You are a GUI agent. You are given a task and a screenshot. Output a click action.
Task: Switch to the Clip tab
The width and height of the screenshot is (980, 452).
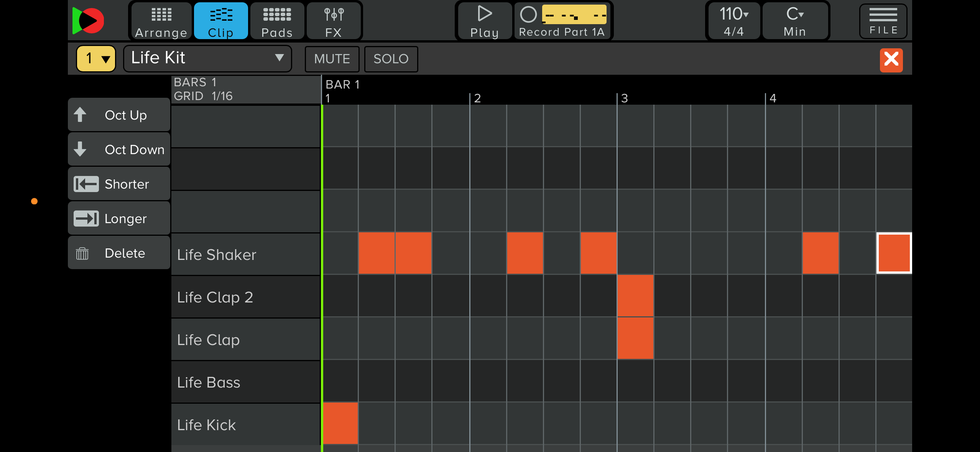[x=221, y=21]
